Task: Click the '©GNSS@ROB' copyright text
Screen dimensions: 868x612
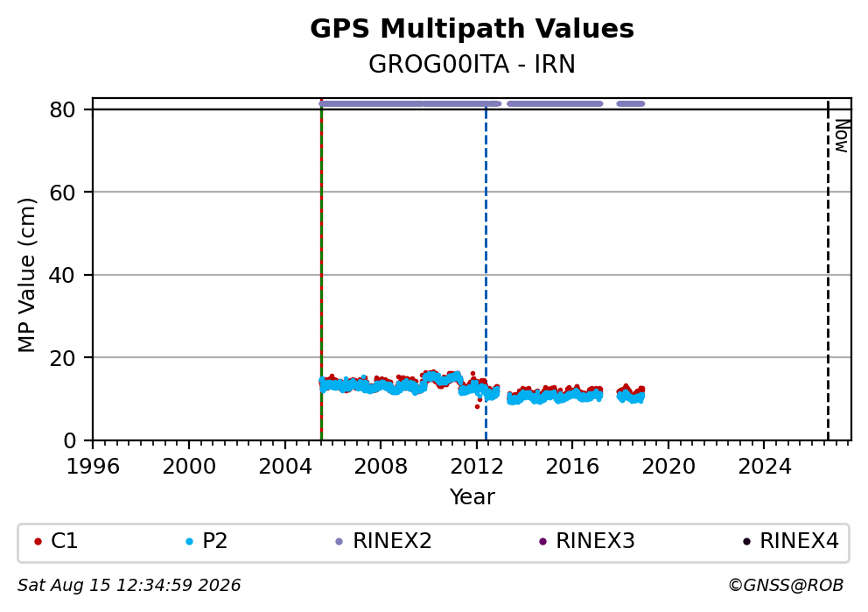Action: pos(786,586)
